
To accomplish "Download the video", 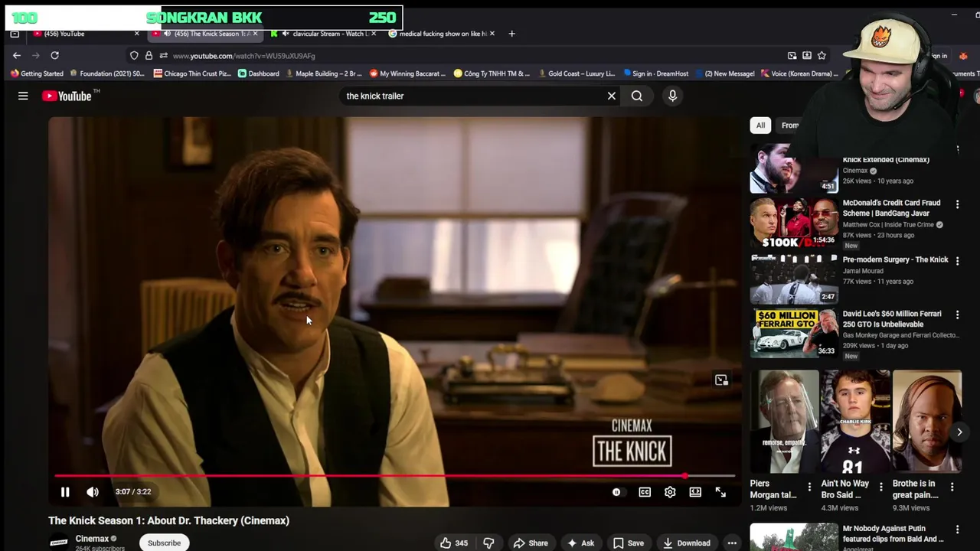I will pyautogui.click(x=687, y=543).
